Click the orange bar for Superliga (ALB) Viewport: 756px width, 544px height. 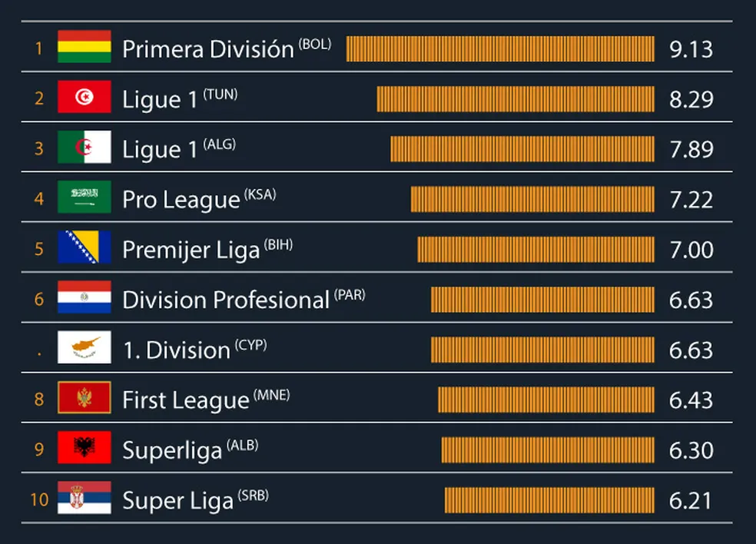pyautogui.click(x=547, y=449)
